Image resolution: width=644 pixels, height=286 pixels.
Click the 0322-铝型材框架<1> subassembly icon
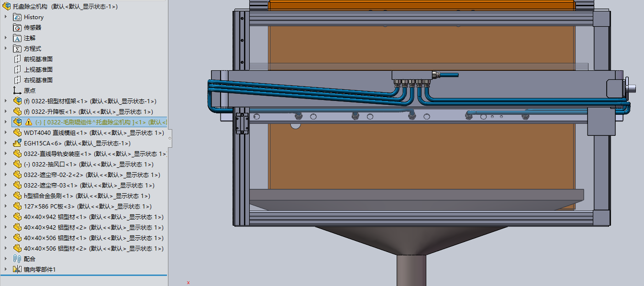[17, 101]
